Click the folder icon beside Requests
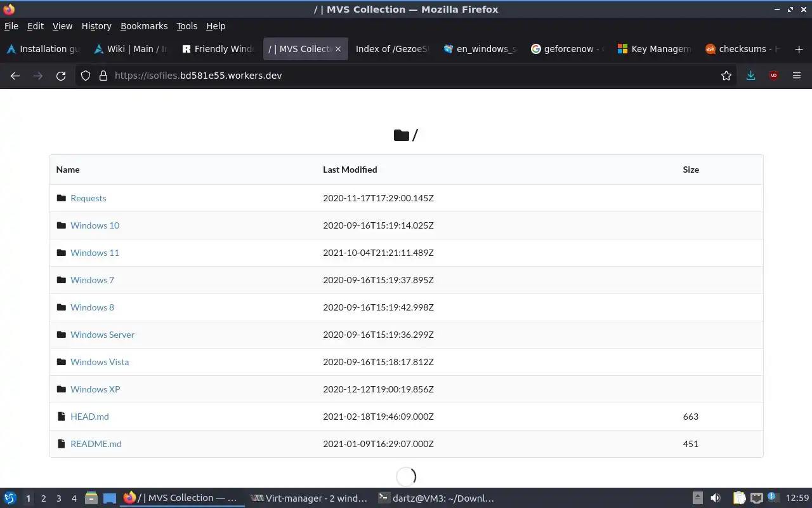Screen dimensions: 812x508 pyautogui.click(x=62, y=198)
